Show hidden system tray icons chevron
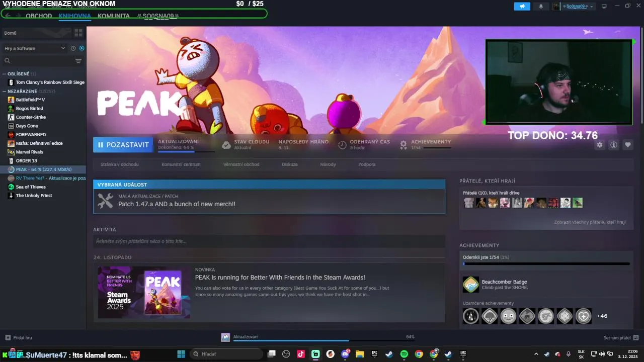 [x=536, y=354]
